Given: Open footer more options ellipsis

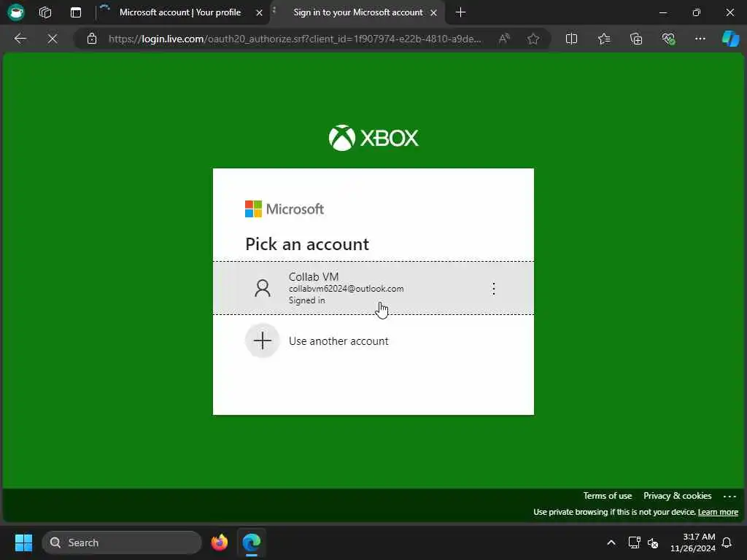Looking at the screenshot, I should (729, 496).
